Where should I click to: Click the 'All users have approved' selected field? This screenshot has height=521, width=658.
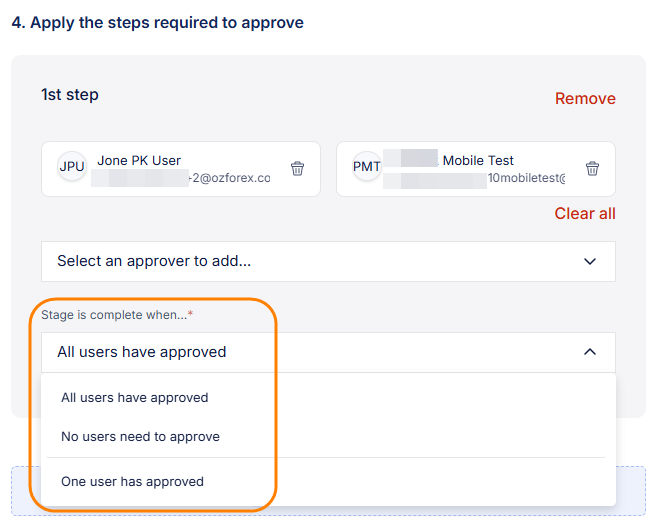[328, 352]
